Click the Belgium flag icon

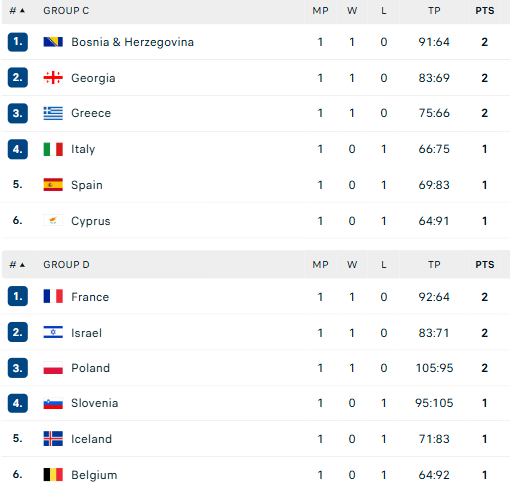pyautogui.click(x=53, y=475)
